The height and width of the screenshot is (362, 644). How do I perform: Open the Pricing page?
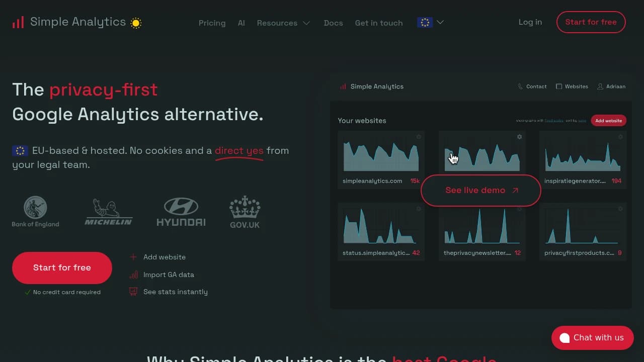coord(212,23)
